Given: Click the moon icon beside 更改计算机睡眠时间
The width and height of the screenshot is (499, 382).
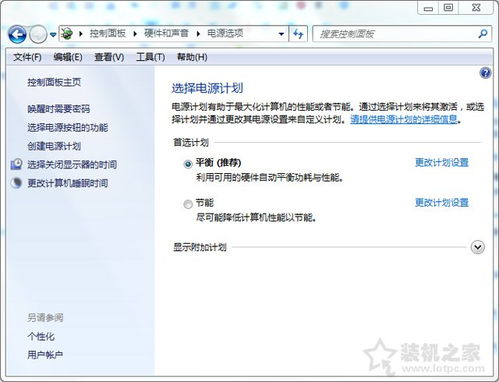Looking at the screenshot, I should coord(16,183).
